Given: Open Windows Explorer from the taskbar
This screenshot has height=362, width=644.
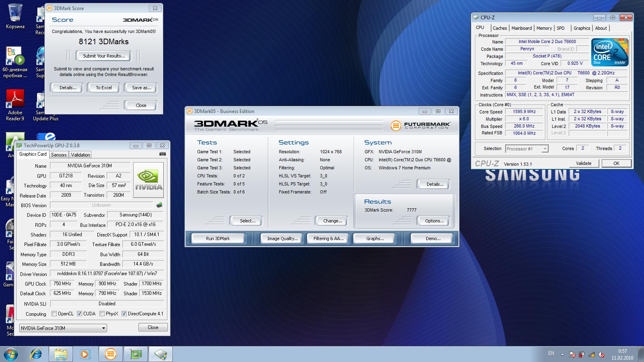Looking at the screenshot, I should [x=61, y=354].
